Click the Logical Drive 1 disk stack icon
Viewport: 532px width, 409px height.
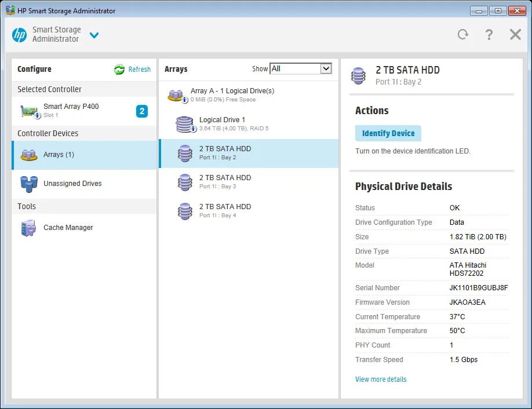coord(186,124)
